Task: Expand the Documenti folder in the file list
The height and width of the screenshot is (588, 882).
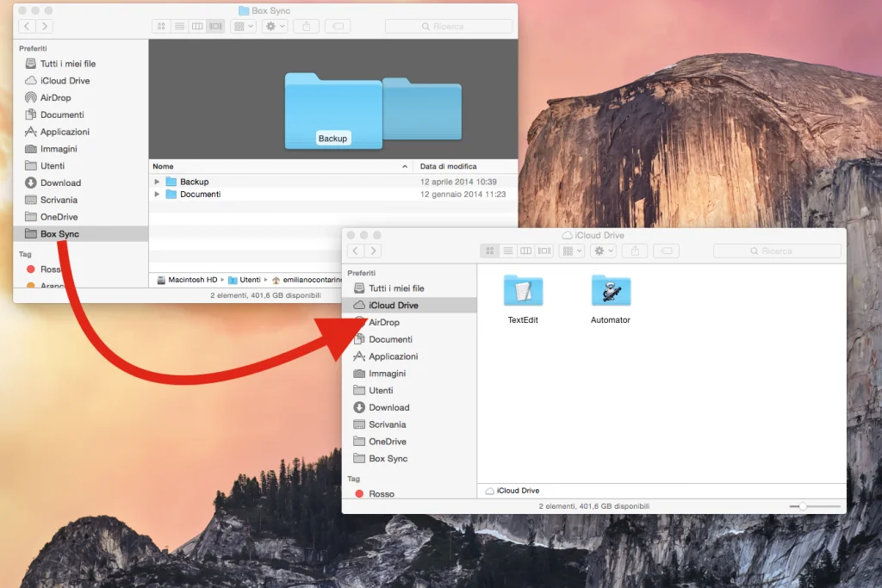Action: [x=157, y=195]
